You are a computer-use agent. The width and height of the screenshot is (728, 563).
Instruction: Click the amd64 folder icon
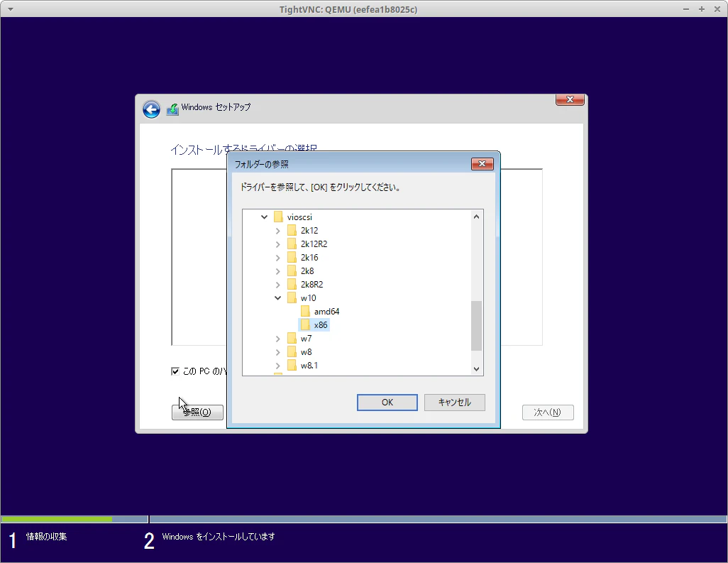coord(305,311)
